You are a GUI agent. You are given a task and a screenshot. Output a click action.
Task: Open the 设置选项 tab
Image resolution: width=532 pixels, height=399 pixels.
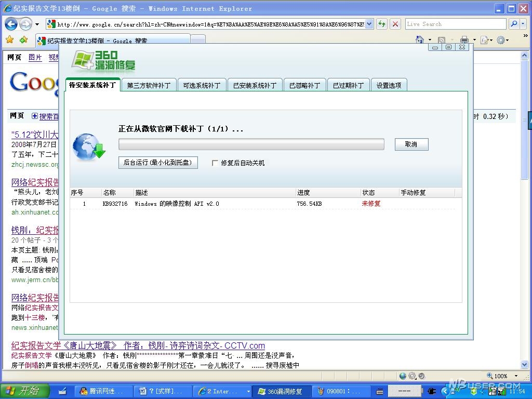click(x=389, y=86)
